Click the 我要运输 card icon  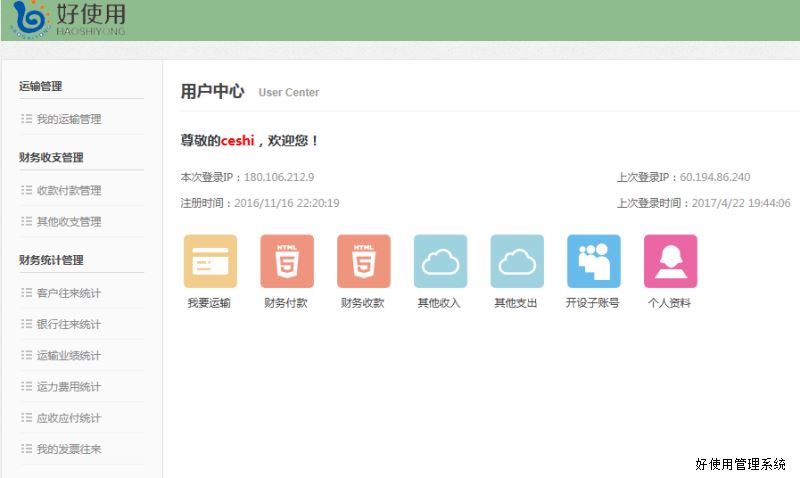tap(210, 261)
